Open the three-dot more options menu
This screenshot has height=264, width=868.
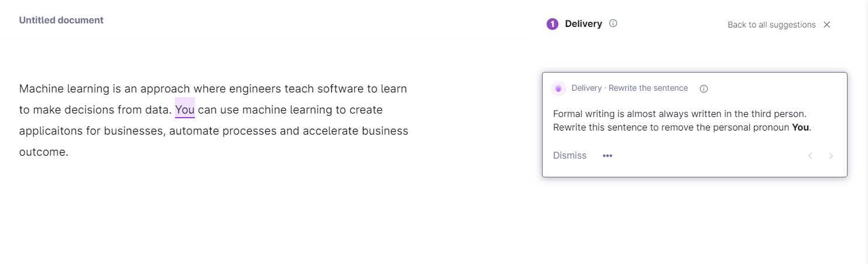tap(608, 156)
